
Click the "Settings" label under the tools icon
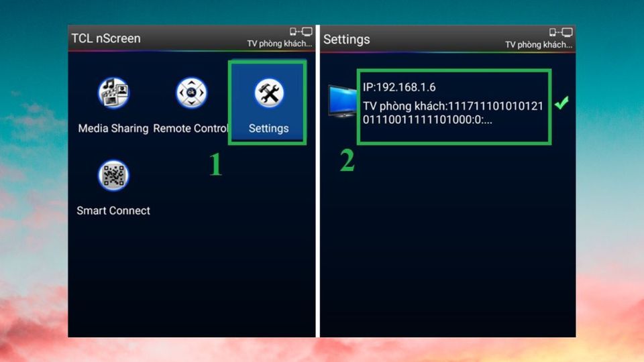268,128
